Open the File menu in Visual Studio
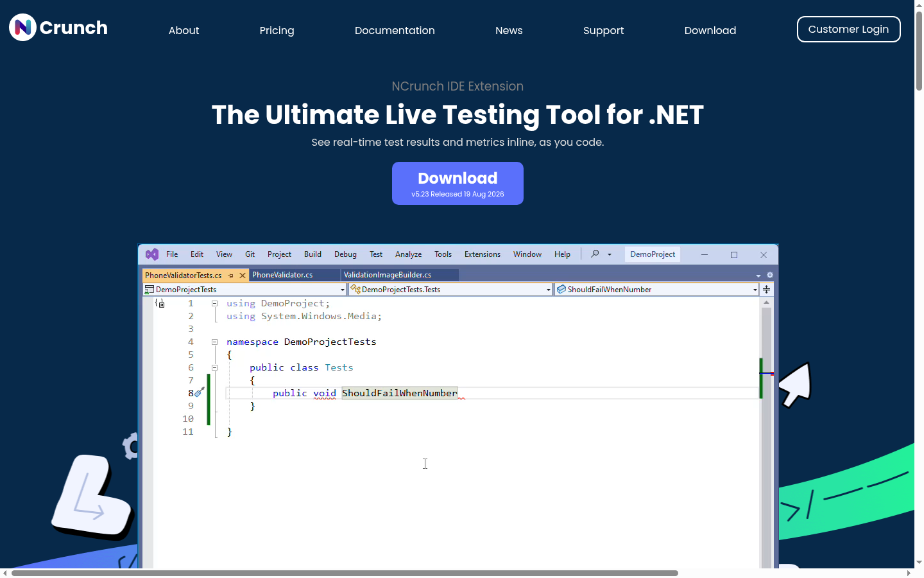The height and width of the screenshot is (578, 924). (x=172, y=254)
